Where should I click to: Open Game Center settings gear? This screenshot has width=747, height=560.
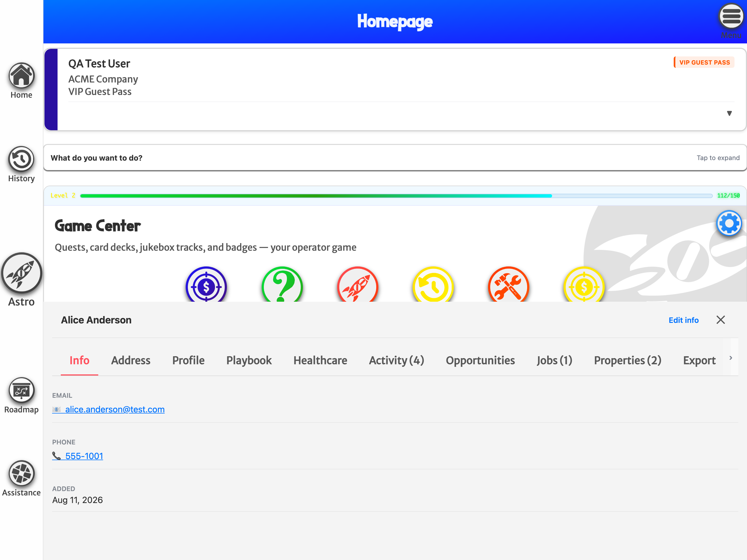pyautogui.click(x=729, y=224)
